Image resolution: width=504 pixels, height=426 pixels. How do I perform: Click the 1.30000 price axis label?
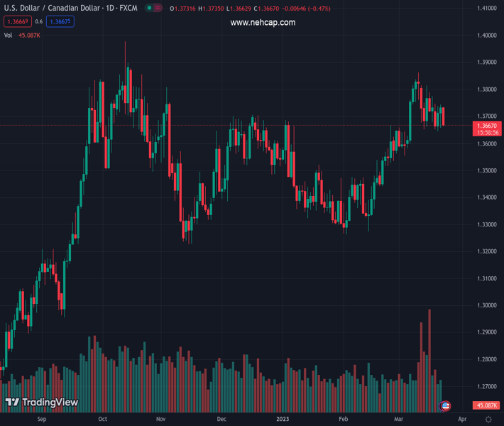(x=487, y=305)
